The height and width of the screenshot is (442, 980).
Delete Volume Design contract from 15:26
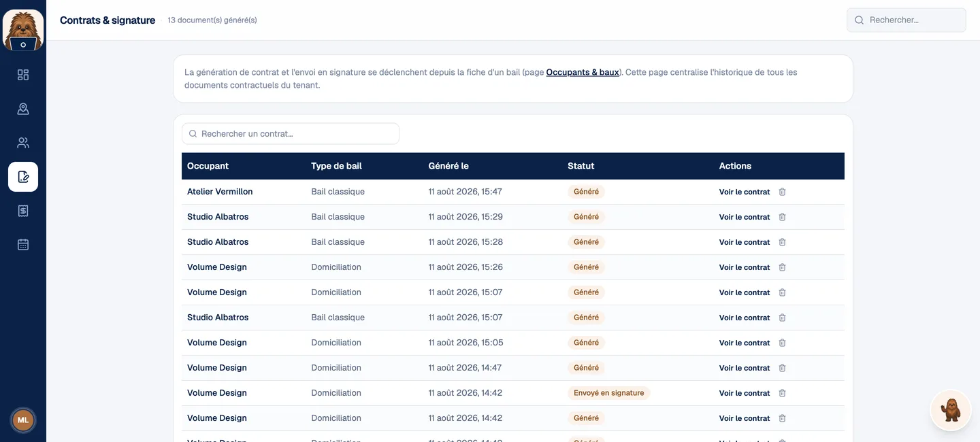click(x=782, y=267)
